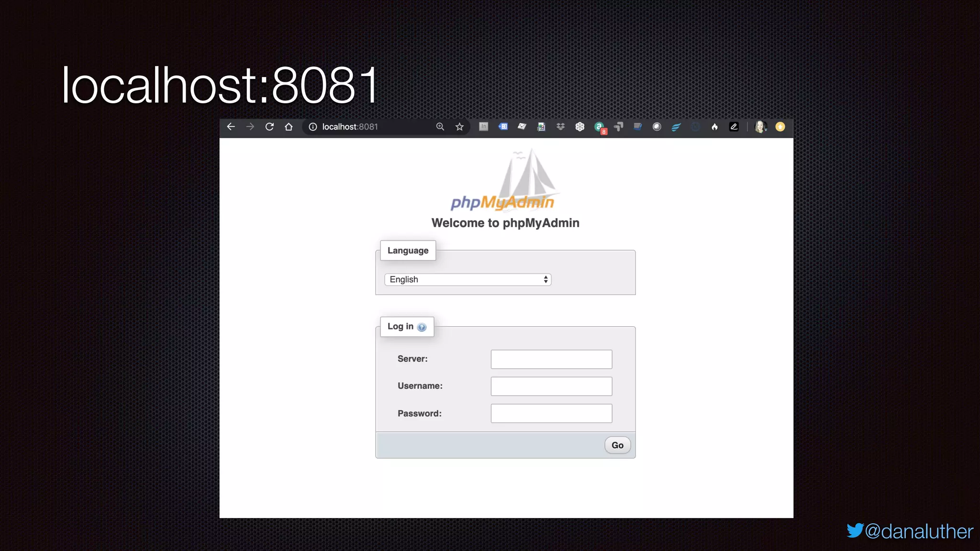980x551 pixels.
Task: Open the gray circle lens extension icon
Action: (657, 127)
